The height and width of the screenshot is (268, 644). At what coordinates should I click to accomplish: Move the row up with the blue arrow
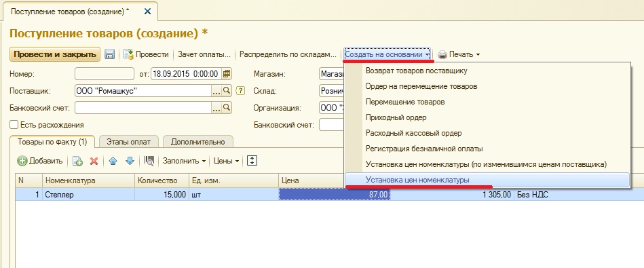point(113,161)
